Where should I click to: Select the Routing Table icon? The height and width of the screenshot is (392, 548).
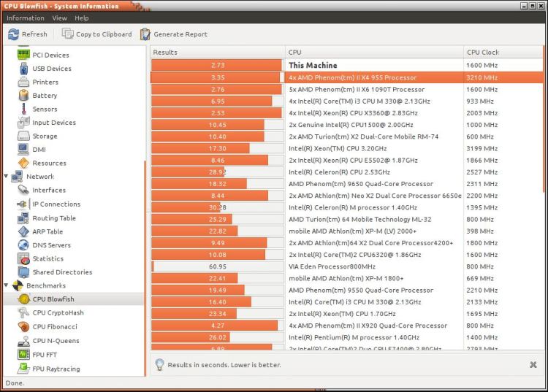23,218
